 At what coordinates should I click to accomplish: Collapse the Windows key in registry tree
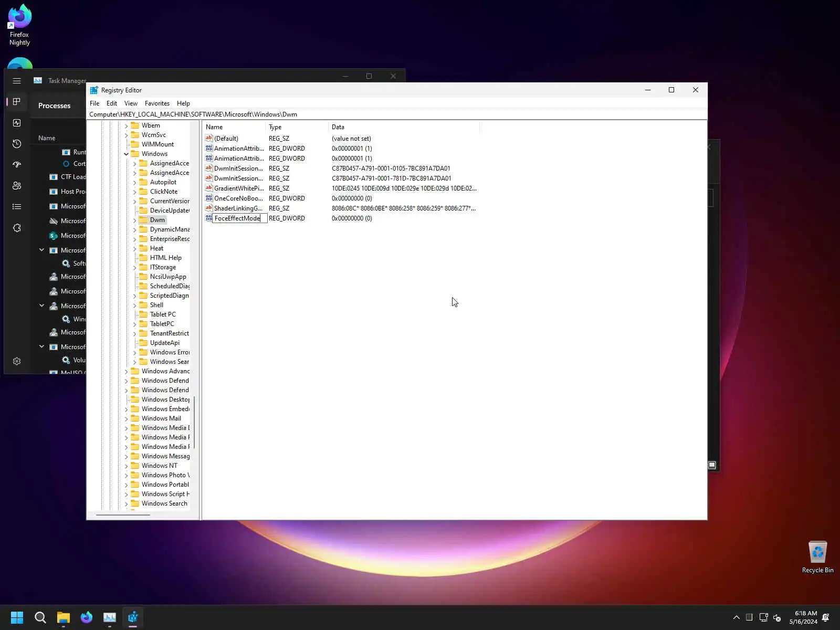127,154
